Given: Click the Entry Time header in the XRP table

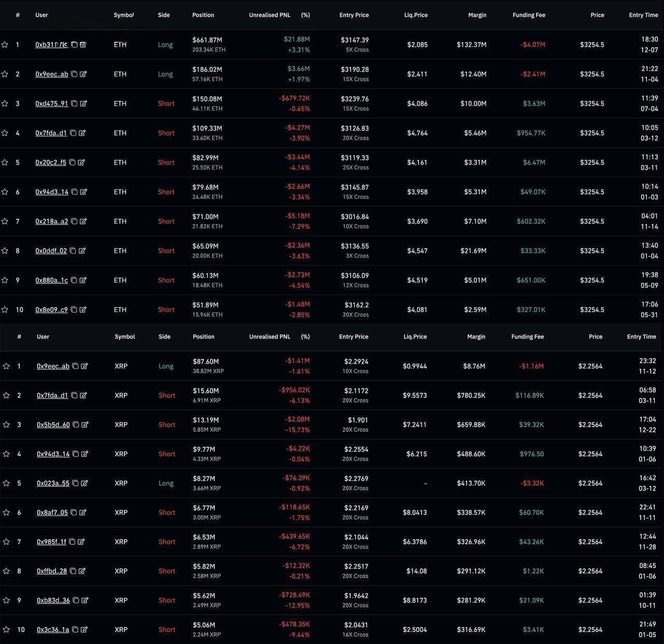Looking at the screenshot, I should (641, 337).
